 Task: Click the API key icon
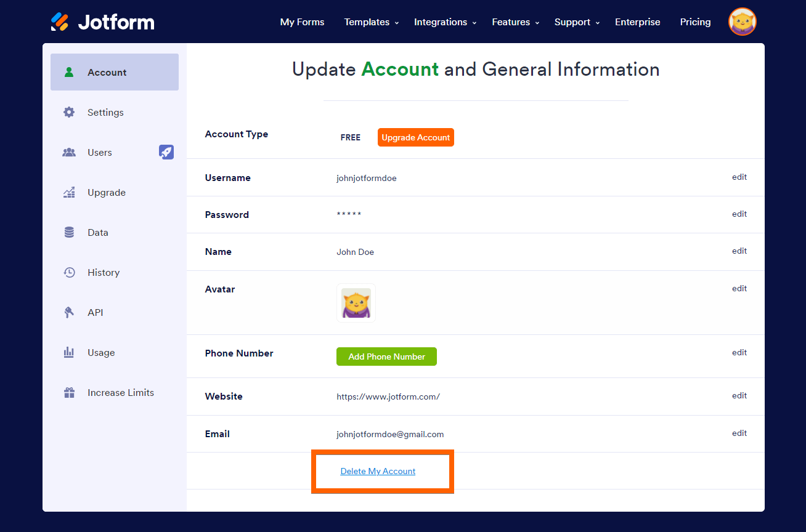click(69, 312)
